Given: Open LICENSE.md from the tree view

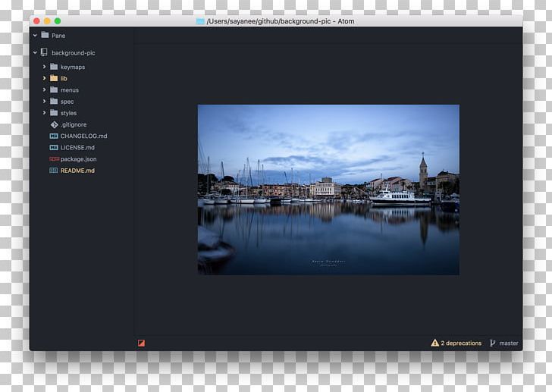Looking at the screenshot, I should click(77, 148).
